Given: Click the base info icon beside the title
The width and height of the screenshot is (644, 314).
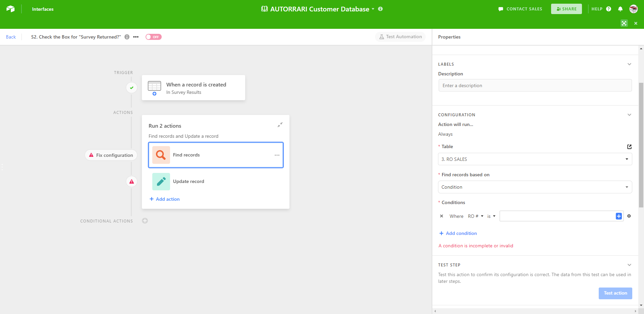Looking at the screenshot, I should click(380, 9).
